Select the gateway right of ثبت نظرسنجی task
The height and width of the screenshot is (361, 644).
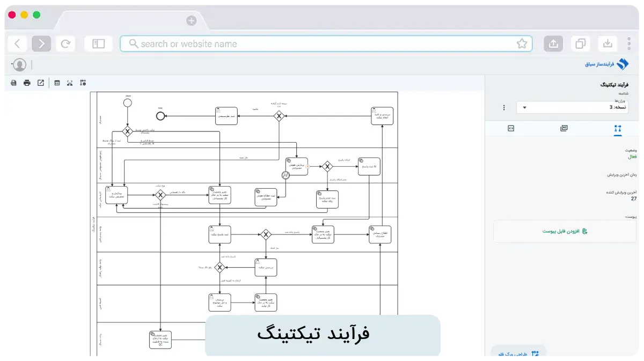(279, 116)
